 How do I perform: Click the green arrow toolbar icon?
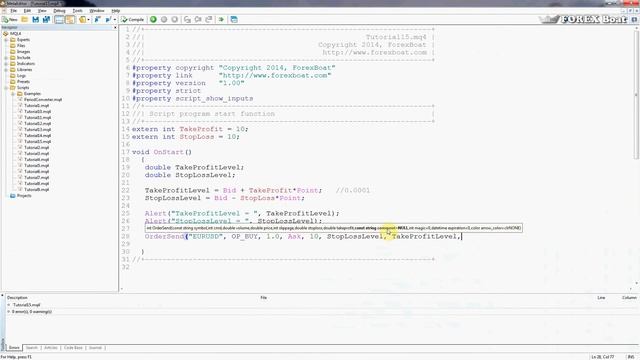pyautogui.click(x=221, y=20)
